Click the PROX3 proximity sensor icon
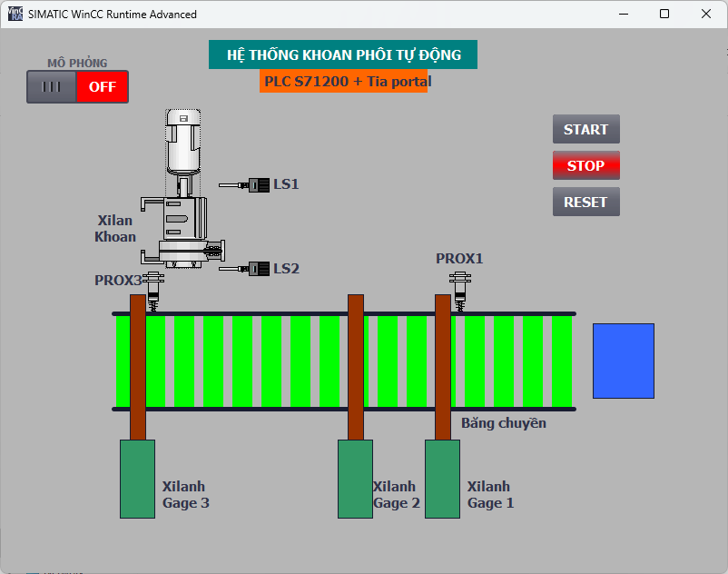Screen dimensions: 728x574 pos(153,292)
